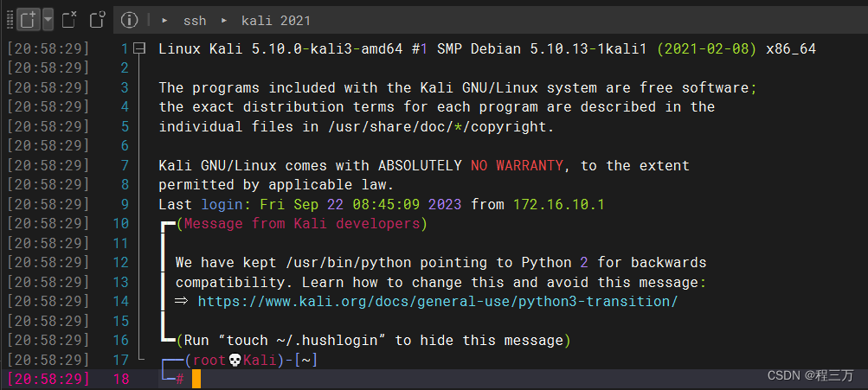Click the timestamp beside line 1
The height and width of the screenshot is (390, 868).
[48, 48]
